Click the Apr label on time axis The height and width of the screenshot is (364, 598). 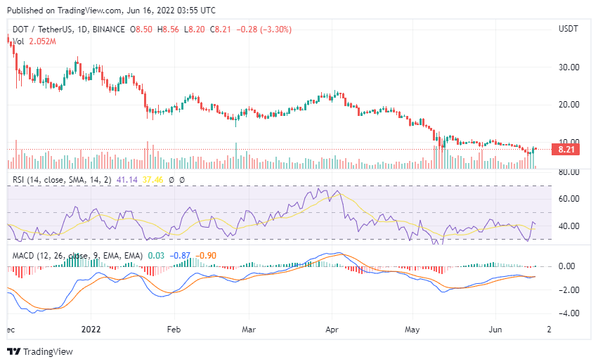[336, 328]
